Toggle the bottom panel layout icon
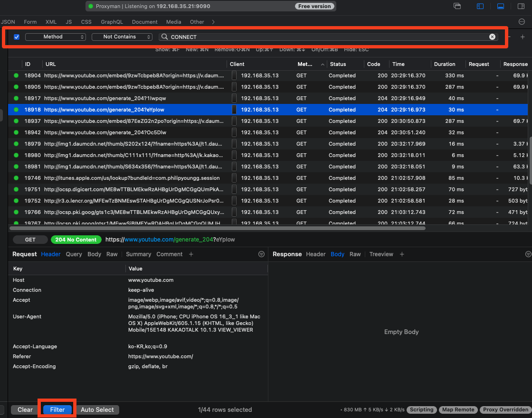Screen dimensions: 532x418 500,6
